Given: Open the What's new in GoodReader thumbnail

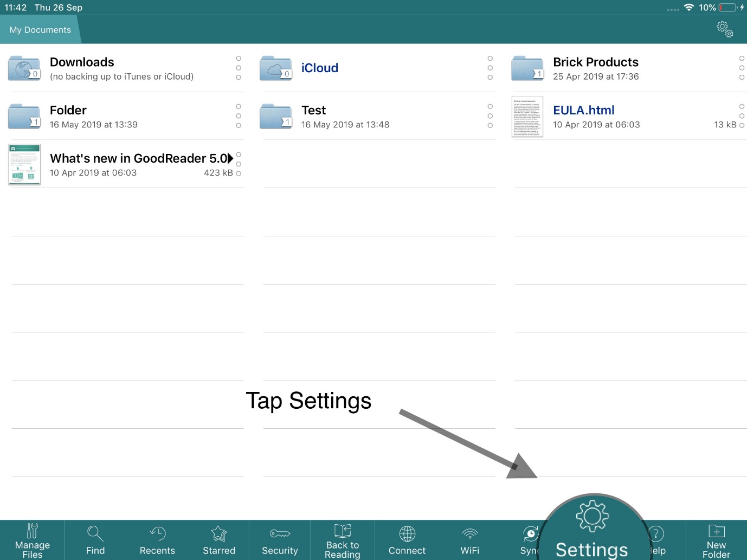Looking at the screenshot, I should click(x=24, y=164).
